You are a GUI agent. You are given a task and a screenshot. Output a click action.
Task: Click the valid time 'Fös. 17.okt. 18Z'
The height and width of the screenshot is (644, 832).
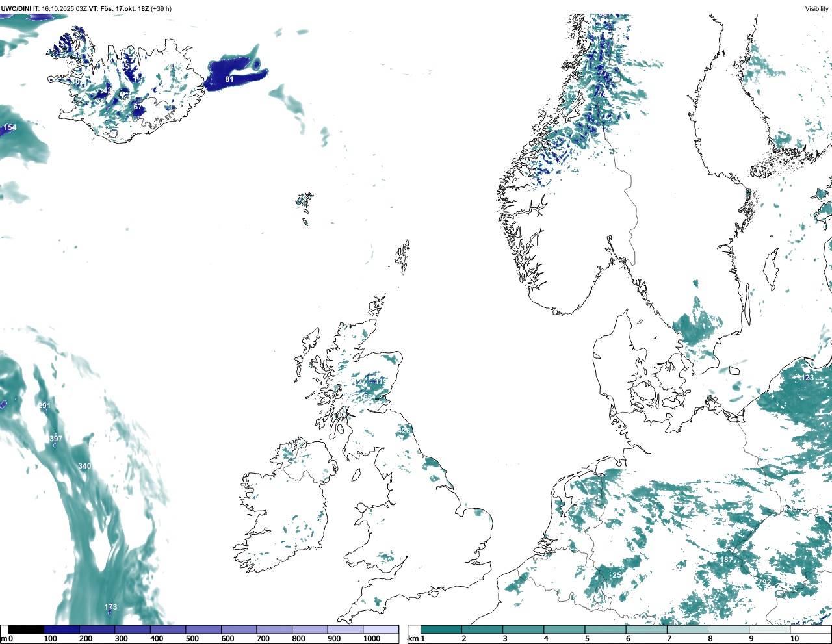[123, 9]
